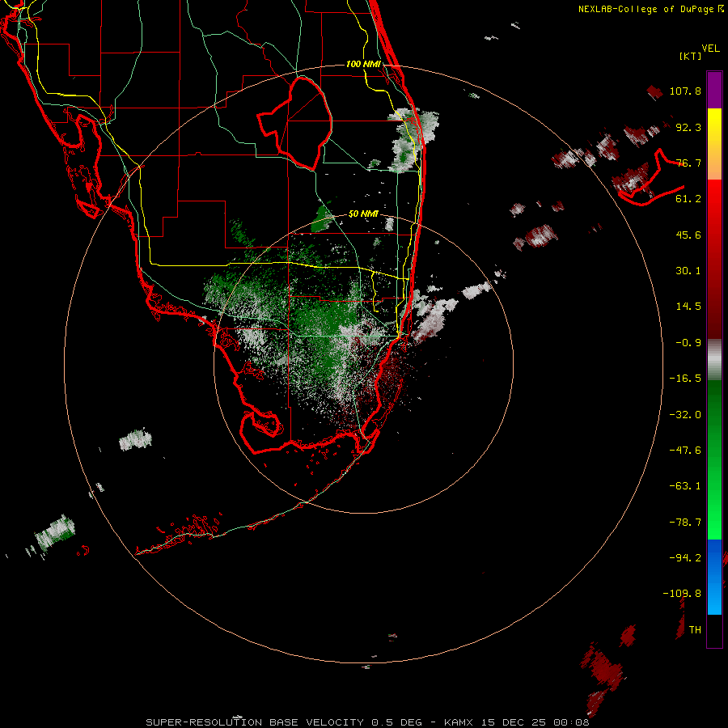Select the -0.9 scale value
Image resolution: width=728 pixels, height=728 pixels.
coord(688,343)
